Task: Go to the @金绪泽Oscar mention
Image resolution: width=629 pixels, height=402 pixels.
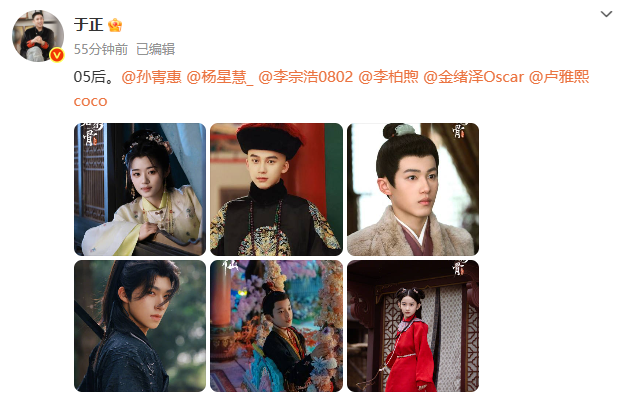Action: pyautogui.click(x=473, y=77)
